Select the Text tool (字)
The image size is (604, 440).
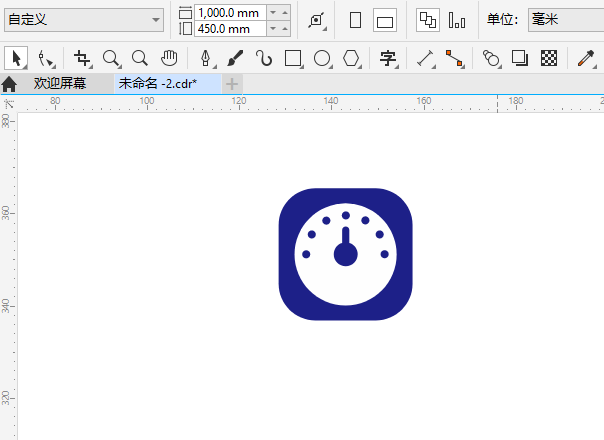(388, 59)
